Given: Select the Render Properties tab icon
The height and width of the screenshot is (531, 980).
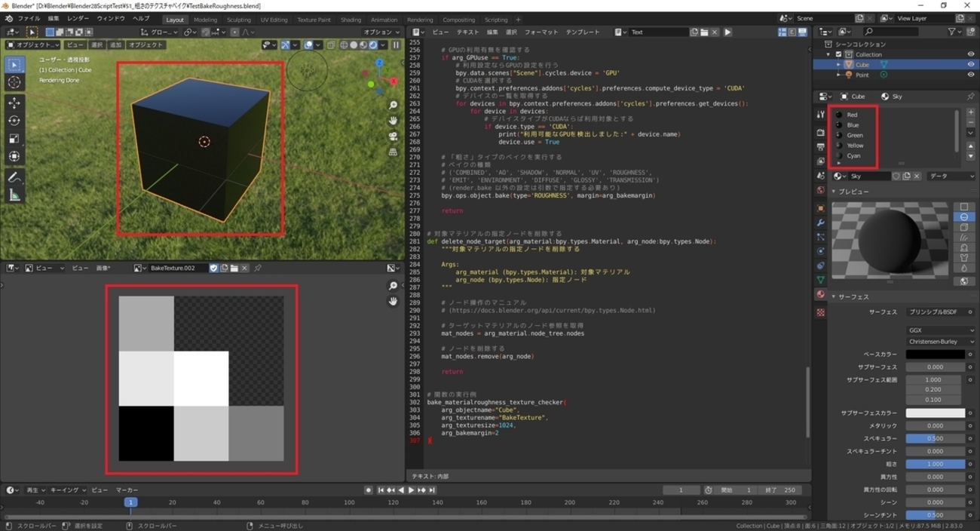Looking at the screenshot, I should click(x=820, y=133).
